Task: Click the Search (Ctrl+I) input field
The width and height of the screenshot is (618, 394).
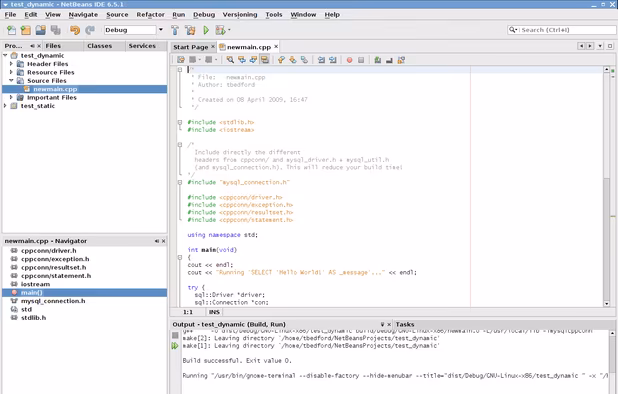Action: pyautogui.click(x=562, y=30)
